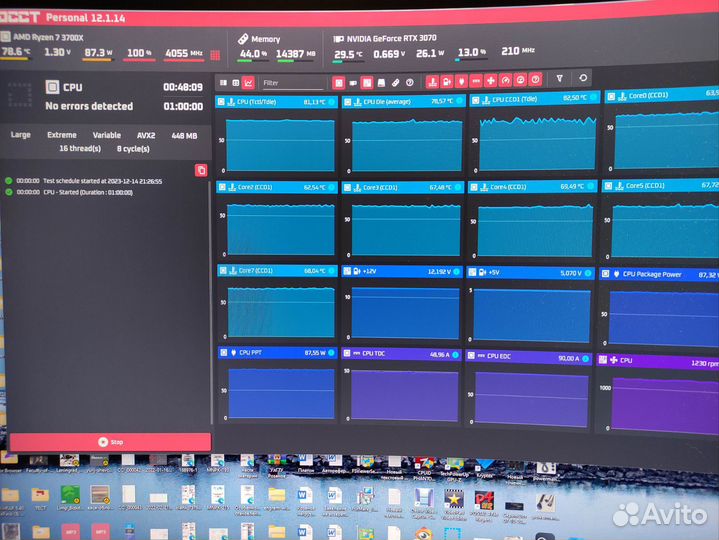The image size is (719, 540).
Task: Toggle the motherboard sensor source filter
Action: click(367, 83)
